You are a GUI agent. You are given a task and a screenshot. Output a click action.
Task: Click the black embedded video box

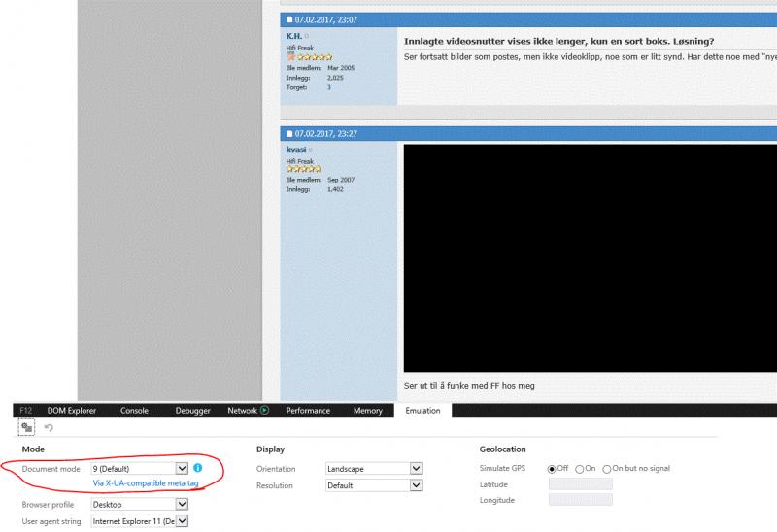[x=591, y=258]
